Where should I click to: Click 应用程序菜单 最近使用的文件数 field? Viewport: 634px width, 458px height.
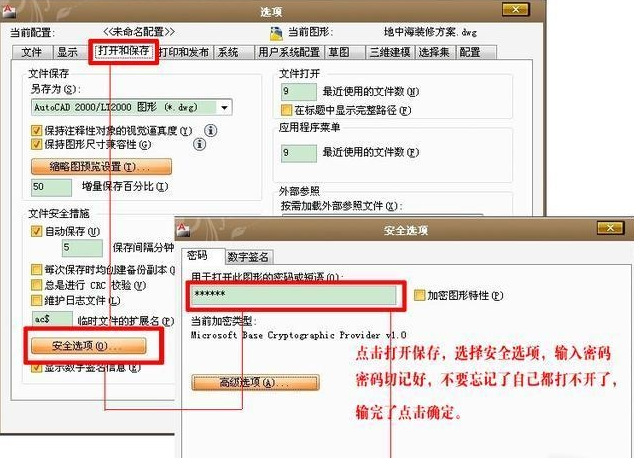299,153
